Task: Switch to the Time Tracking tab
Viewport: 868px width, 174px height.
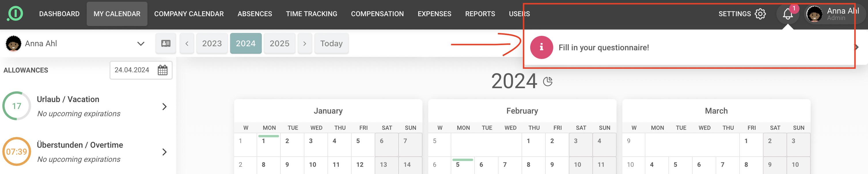Action: coord(311,14)
